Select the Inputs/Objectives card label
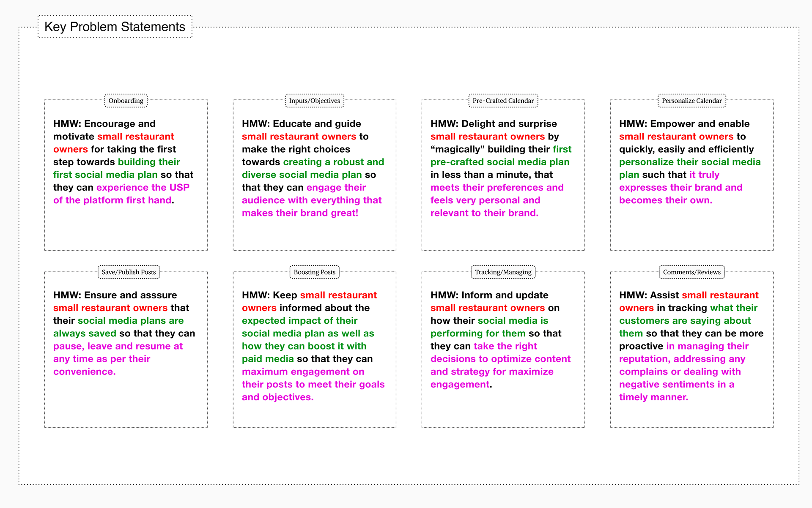The width and height of the screenshot is (812, 508). (314, 101)
